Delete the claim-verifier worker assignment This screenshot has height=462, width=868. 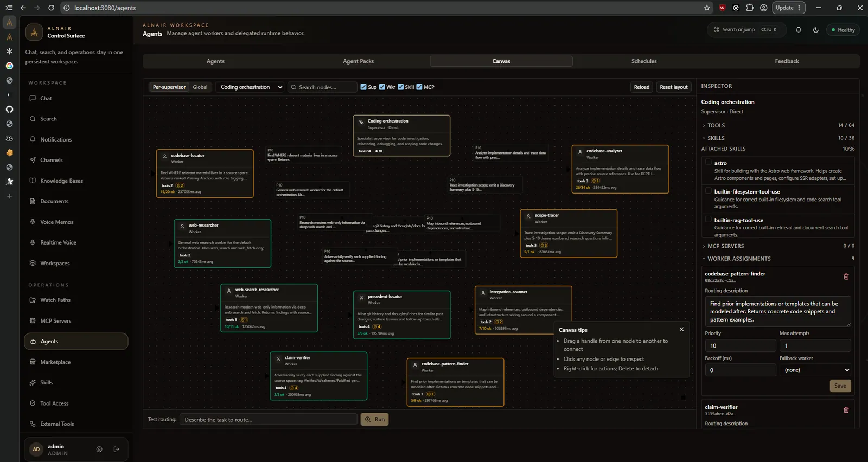(846, 410)
